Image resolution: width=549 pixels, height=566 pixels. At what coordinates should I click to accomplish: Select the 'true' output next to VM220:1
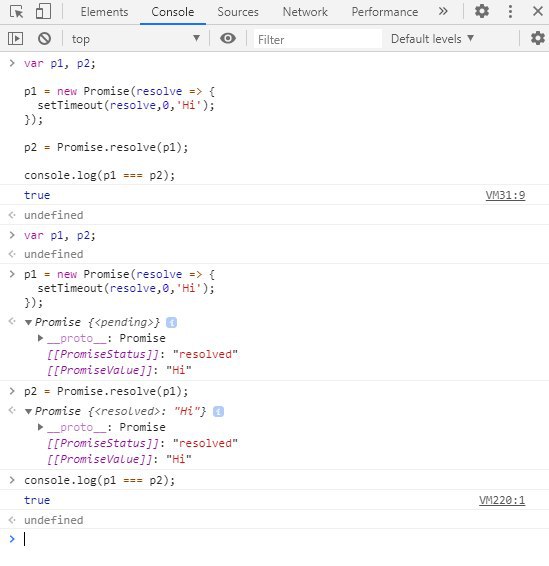tap(37, 500)
